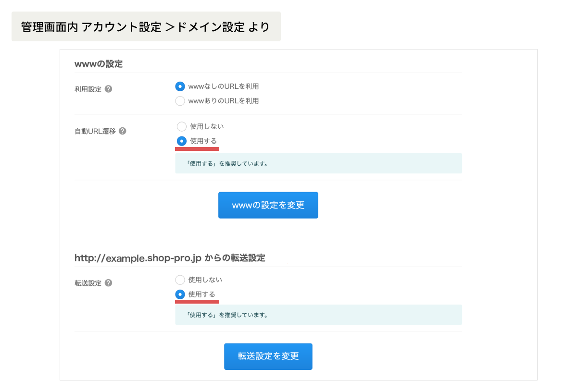Click the 利用設定 field label
577x392 pixels.
point(88,89)
